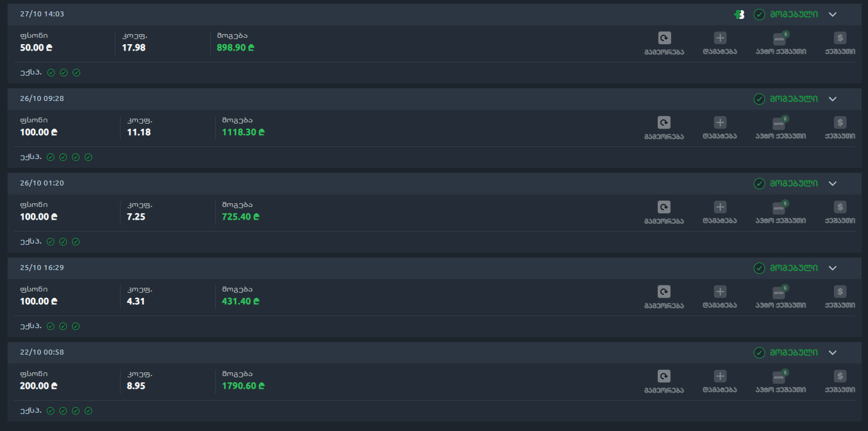The height and width of the screenshot is (431, 868).
Task: Expand the 26/10 01:20 bet using its chevron
Action: (x=833, y=184)
